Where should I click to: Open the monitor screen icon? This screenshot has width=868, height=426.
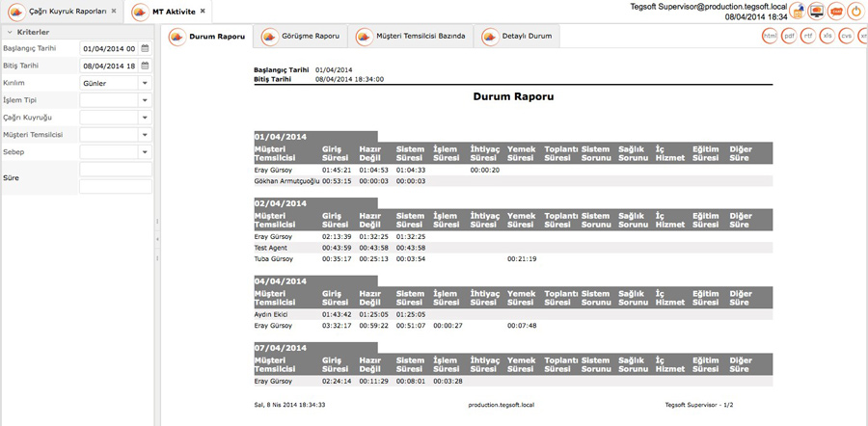[x=817, y=11]
